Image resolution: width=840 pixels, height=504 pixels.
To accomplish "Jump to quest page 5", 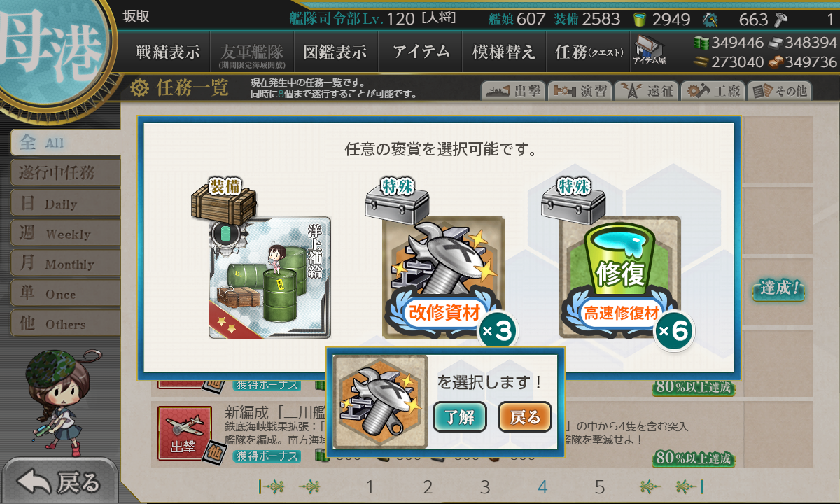I will coord(600,486).
